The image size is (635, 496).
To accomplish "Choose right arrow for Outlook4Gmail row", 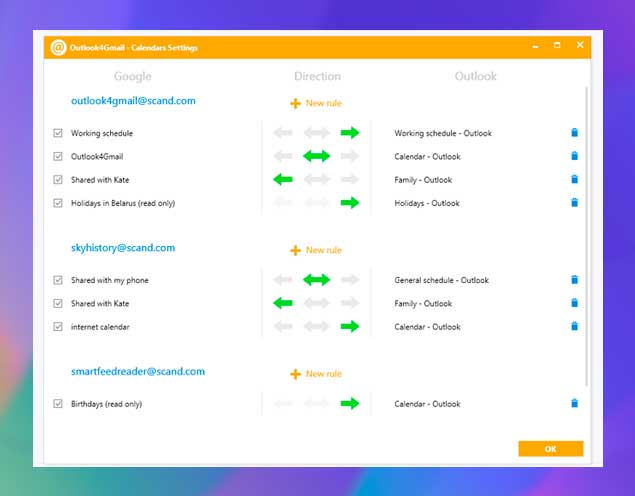I will pyautogui.click(x=349, y=156).
